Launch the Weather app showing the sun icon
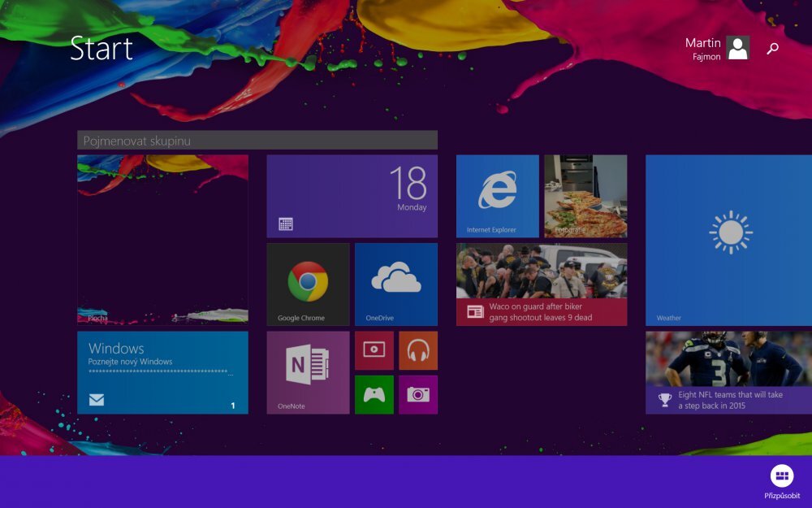 click(728, 240)
